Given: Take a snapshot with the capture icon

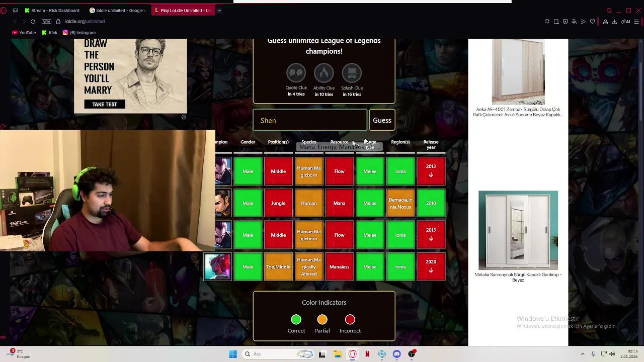Looking at the screenshot, I should coord(556,22).
